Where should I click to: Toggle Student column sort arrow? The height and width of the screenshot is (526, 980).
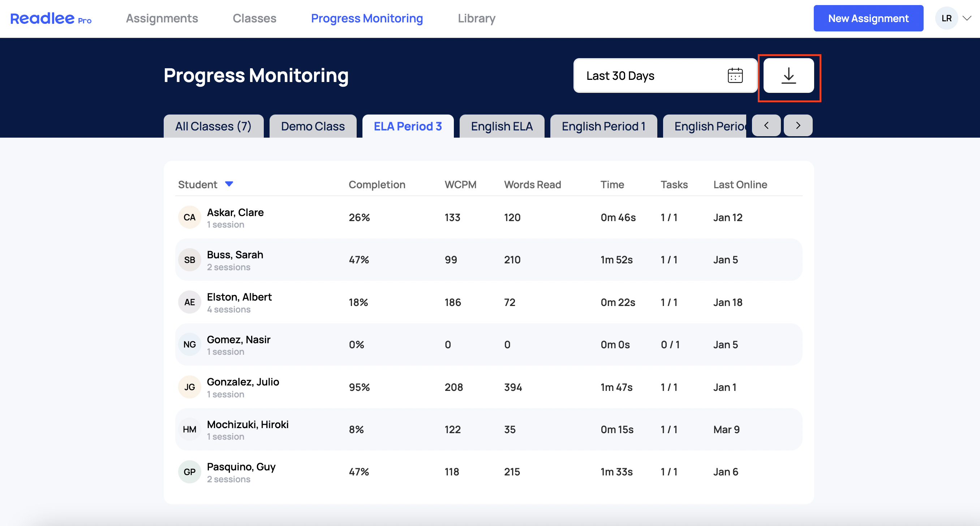pyautogui.click(x=229, y=184)
